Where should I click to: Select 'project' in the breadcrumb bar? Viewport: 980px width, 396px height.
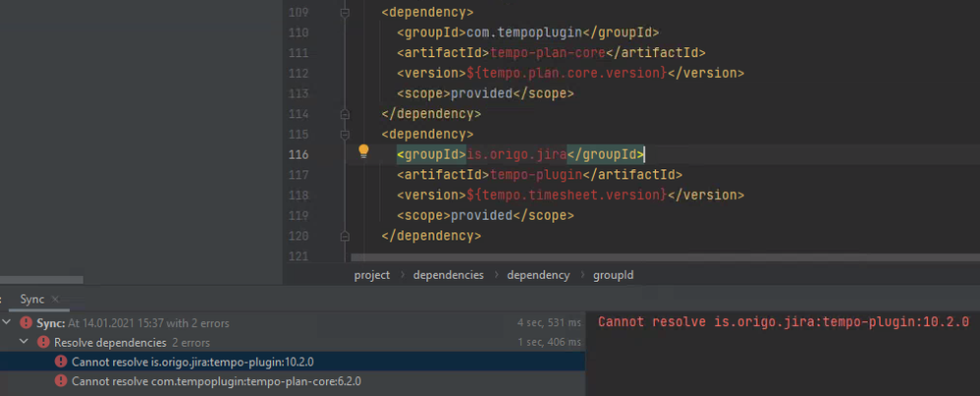(x=372, y=274)
